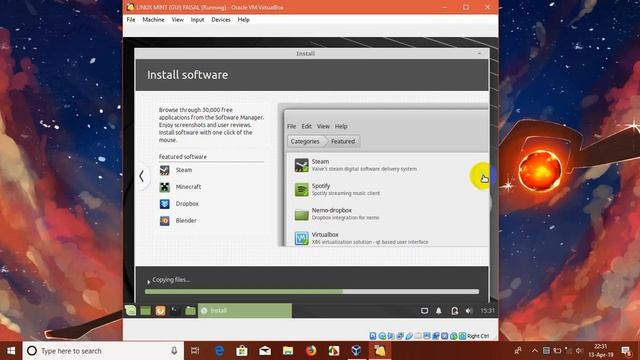The image size is (640, 360).
Task: Click the Virtualbox entry icon
Action: [x=302, y=238]
